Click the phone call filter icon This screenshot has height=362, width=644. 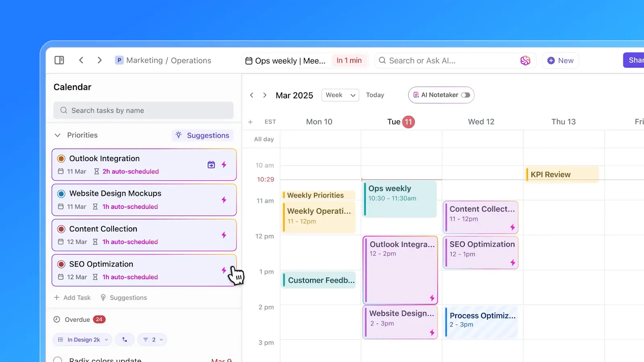(125, 339)
